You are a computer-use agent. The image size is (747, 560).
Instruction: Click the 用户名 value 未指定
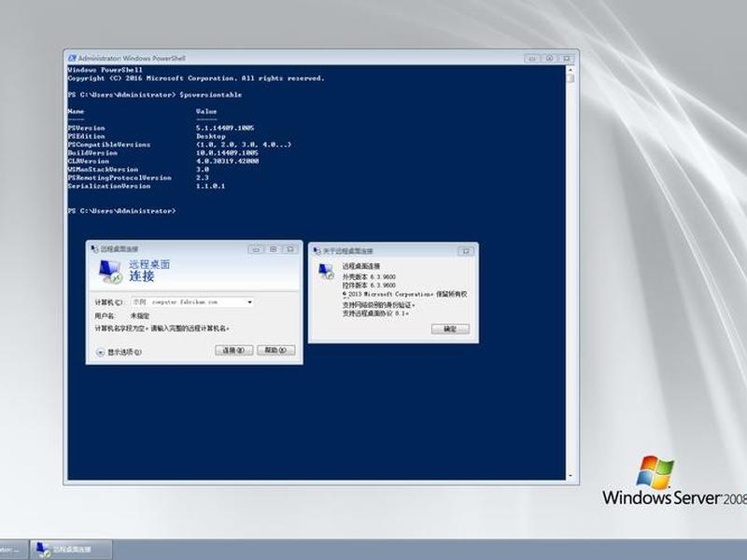[x=140, y=315]
